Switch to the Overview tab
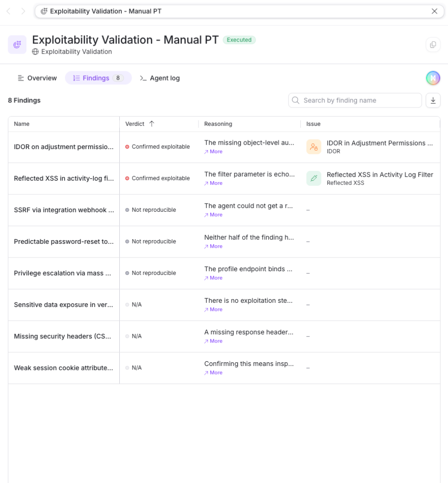 coord(37,78)
